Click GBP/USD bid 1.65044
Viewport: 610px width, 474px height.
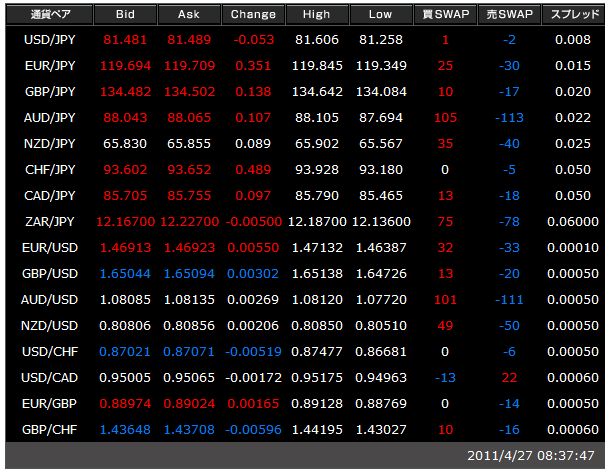[125, 274]
